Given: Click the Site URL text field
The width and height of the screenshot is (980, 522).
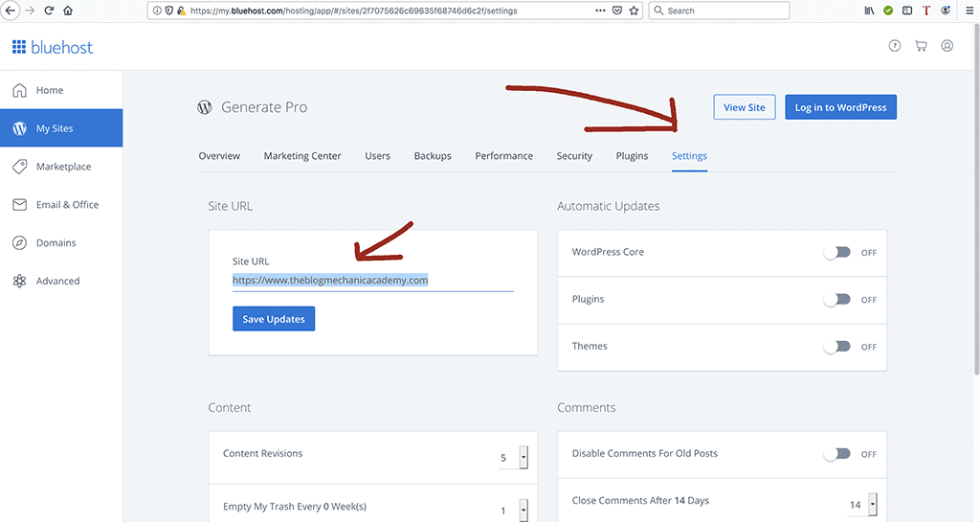Looking at the screenshot, I should [x=372, y=281].
